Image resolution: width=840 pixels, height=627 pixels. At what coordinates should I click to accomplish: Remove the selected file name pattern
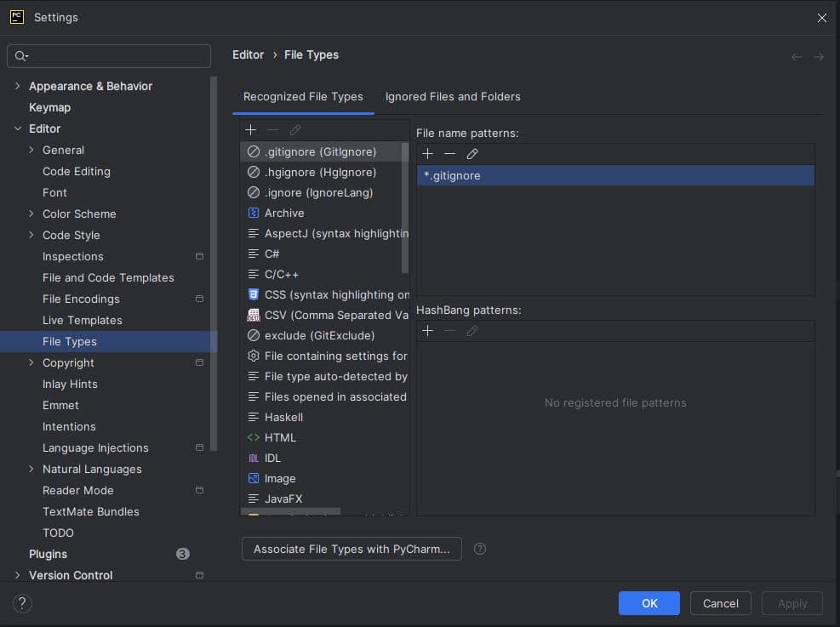pyautogui.click(x=449, y=154)
